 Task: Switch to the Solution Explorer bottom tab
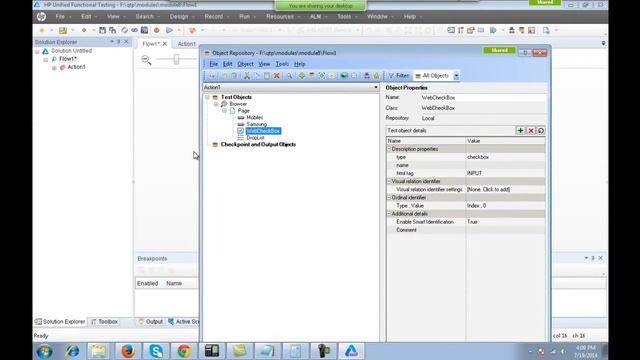(60, 322)
